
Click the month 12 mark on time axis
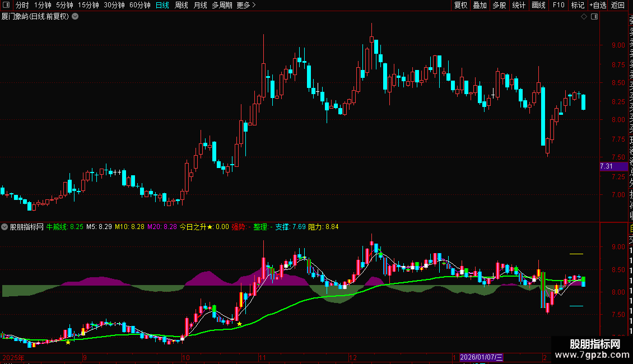[x=353, y=357]
